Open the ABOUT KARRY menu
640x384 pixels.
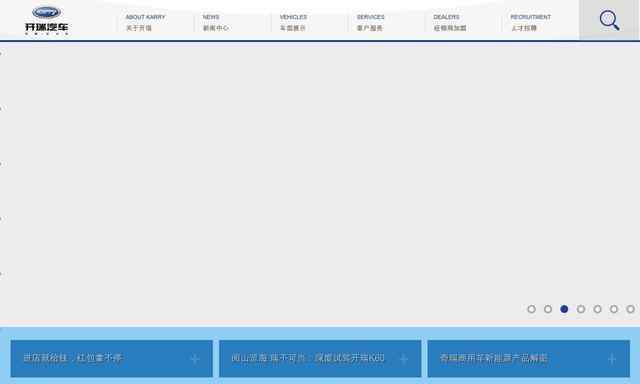145,22
